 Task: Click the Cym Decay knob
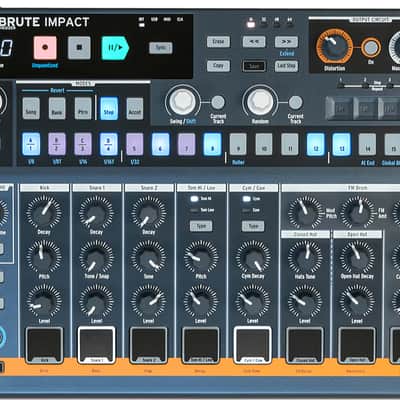[253, 257]
